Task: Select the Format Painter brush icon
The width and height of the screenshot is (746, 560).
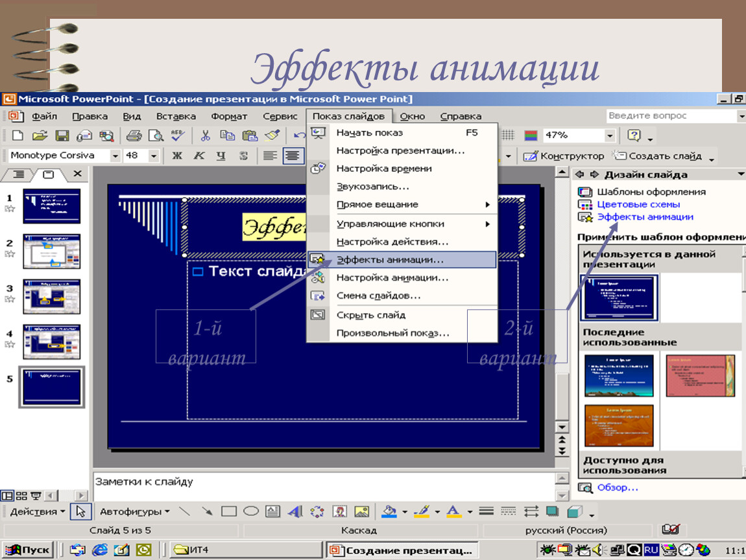Action: [272, 135]
